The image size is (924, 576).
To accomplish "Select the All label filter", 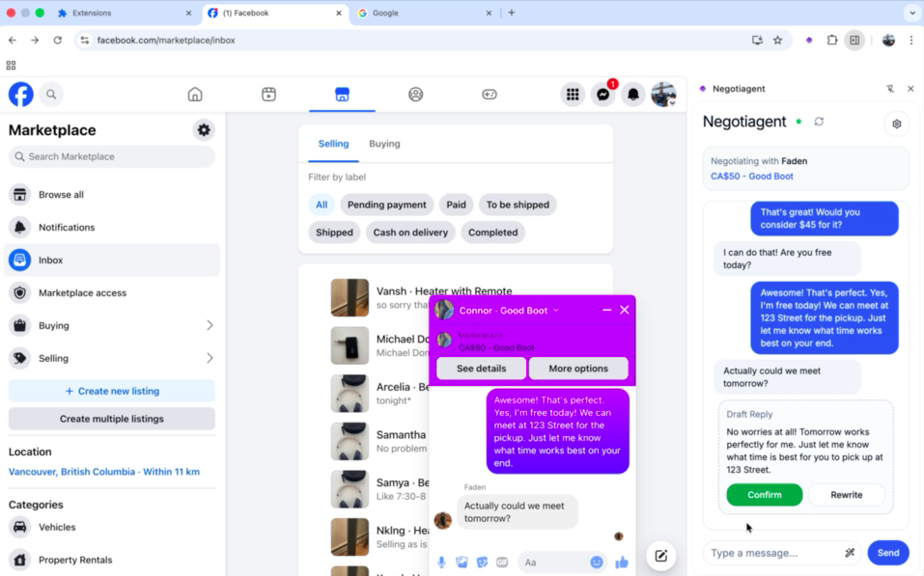I will coord(322,205).
